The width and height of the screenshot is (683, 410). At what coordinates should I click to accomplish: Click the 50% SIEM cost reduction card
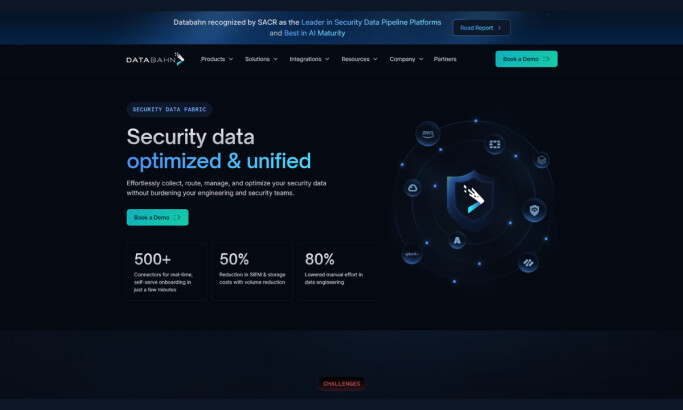coord(252,271)
